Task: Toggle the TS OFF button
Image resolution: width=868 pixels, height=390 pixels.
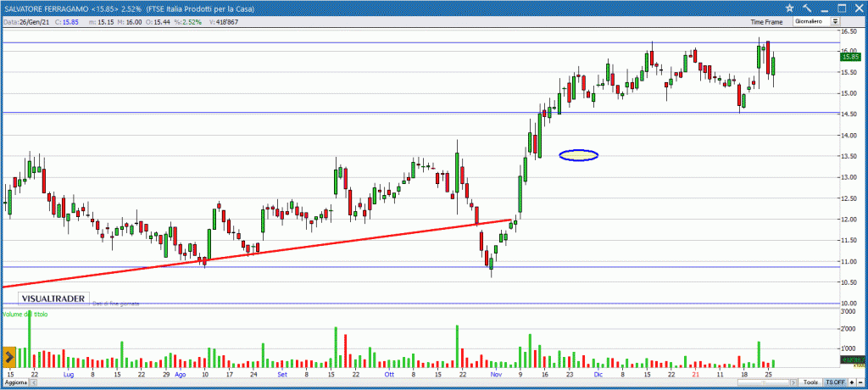Action: point(835,383)
